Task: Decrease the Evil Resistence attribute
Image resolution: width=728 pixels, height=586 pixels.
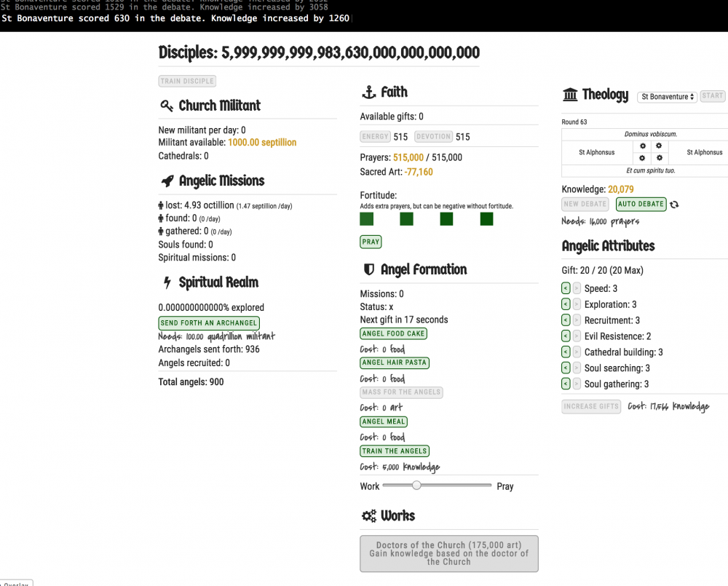Action: [566, 336]
